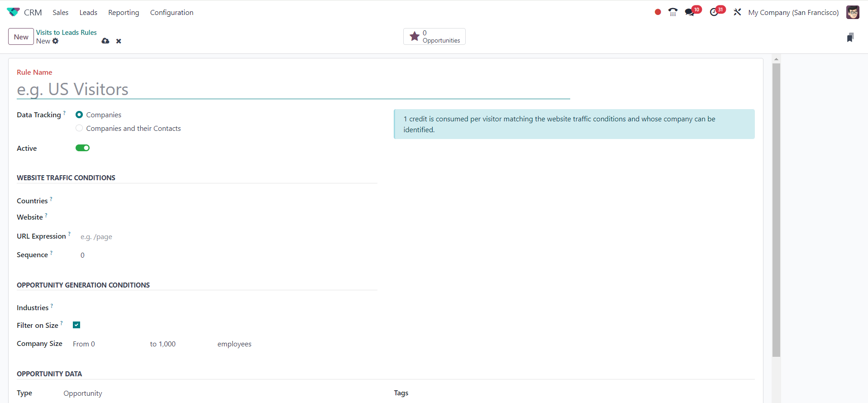Open the activities clock icon with badge 31
Screen dimensions: 868x403
pyautogui.click(x=714, y=12)
